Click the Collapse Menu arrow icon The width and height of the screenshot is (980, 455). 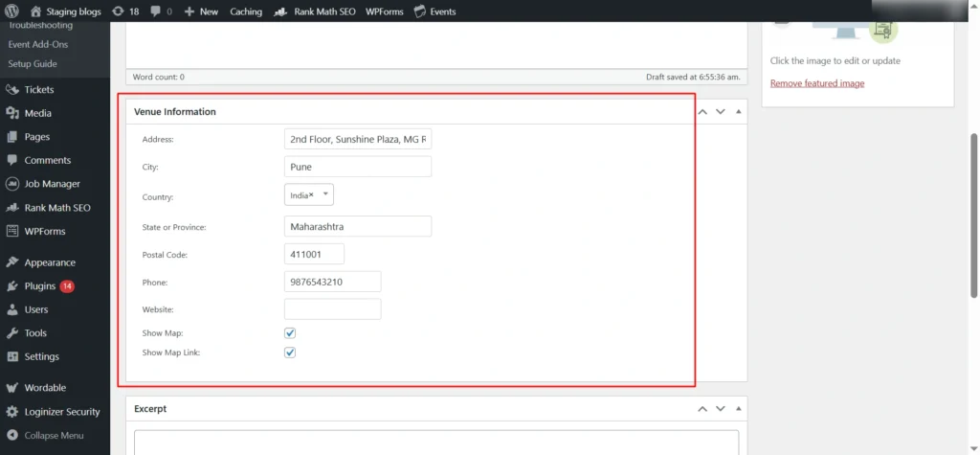11,436
